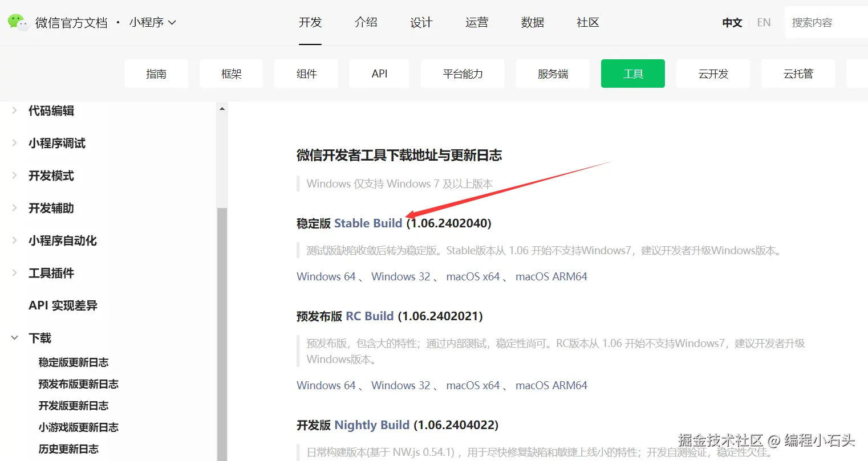Screen dimensions: 868x461
Task: Click the 代码编辑 sidebar label
Action: click(51, 111)
